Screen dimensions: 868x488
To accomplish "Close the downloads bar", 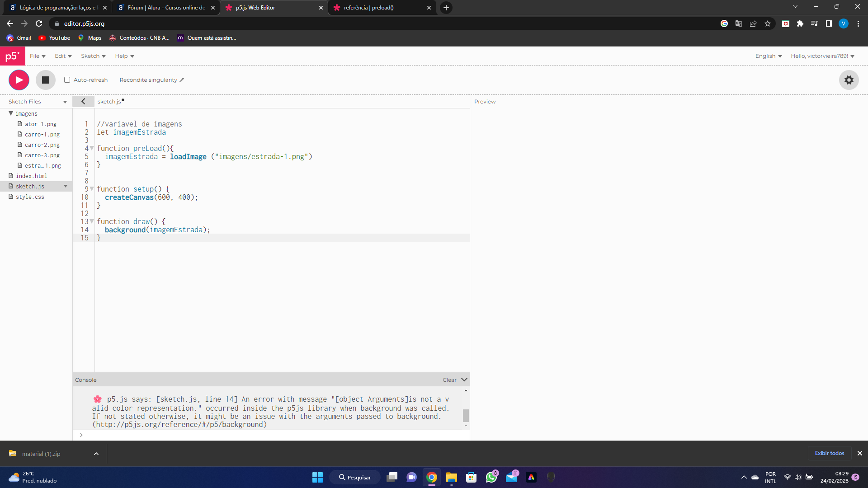I will [x=860, y=453].
